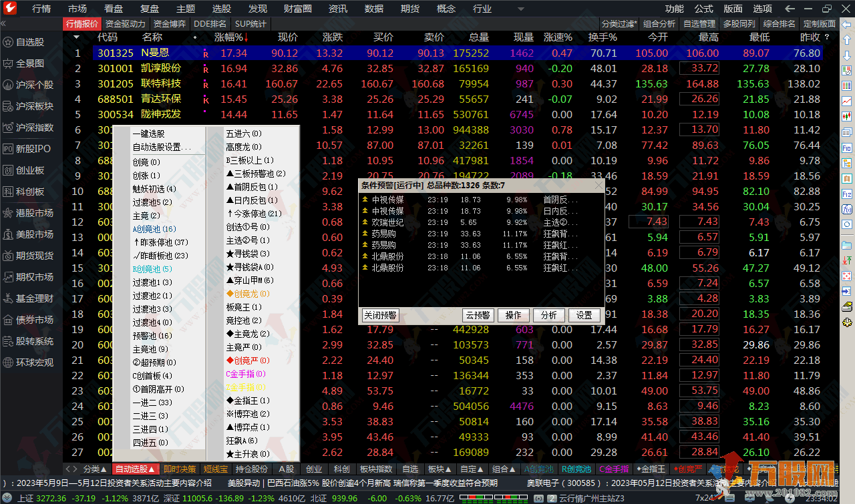Collapse the left sidebar with double-chevron

pyautogui.click(x=3, y=23)
